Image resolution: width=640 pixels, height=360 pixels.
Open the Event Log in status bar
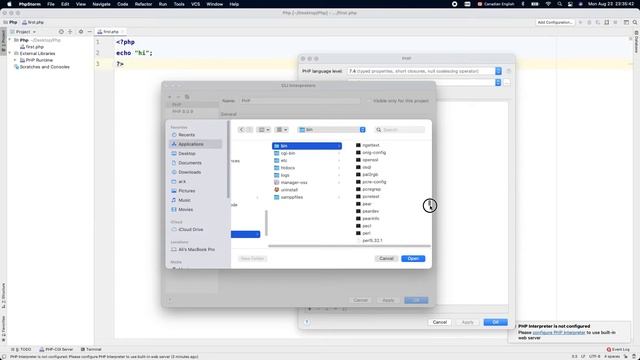coord(618,349)
